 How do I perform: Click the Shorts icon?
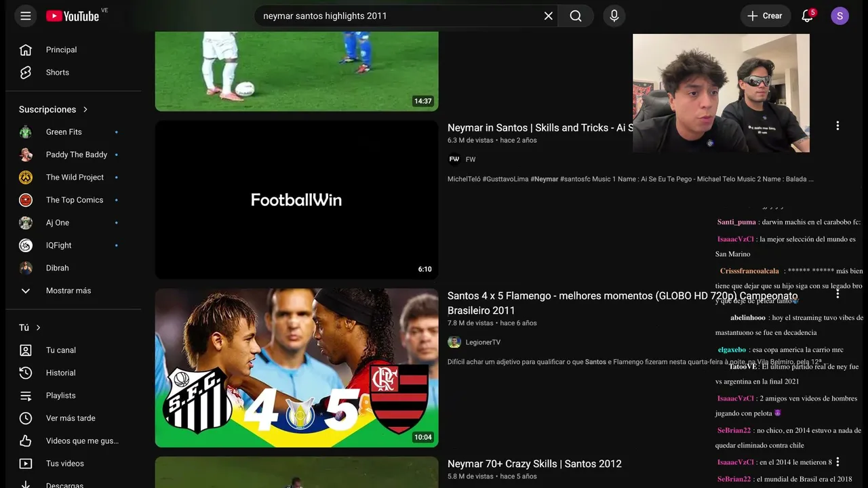point(26,73)
